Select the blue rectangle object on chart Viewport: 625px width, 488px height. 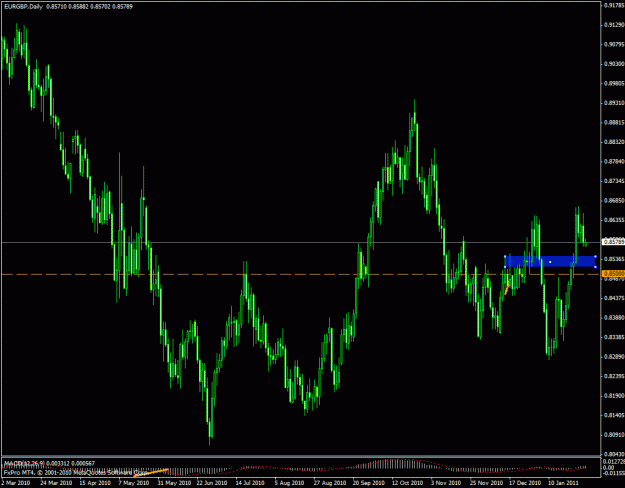click(x=550, y=262)
